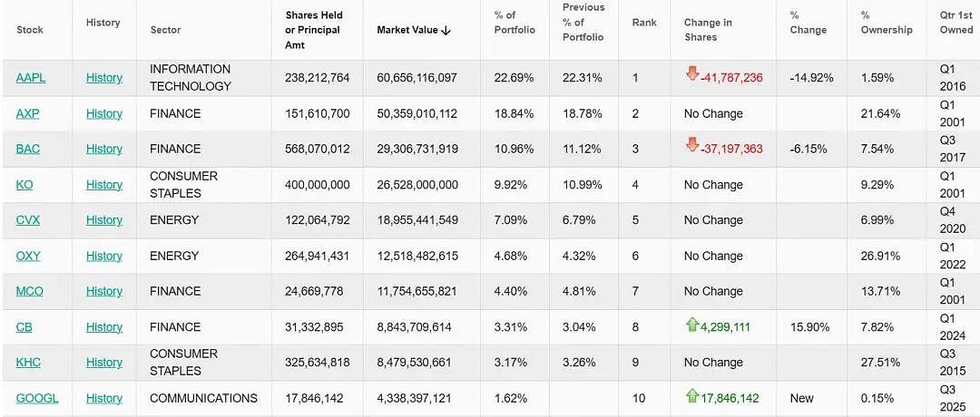Sort by Shares Held or Principal Amt
The width and height of the screenshot is (980, 417).
coord(314,30)
